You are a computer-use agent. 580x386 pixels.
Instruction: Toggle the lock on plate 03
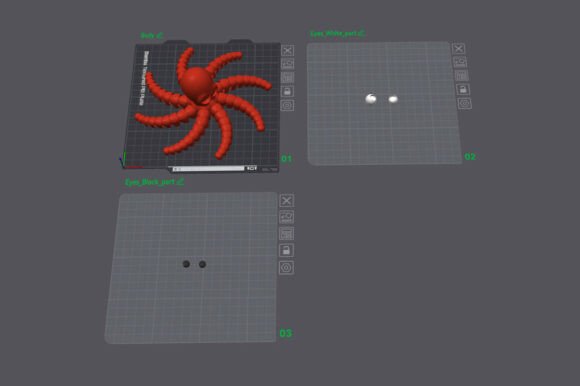(287, 251)
